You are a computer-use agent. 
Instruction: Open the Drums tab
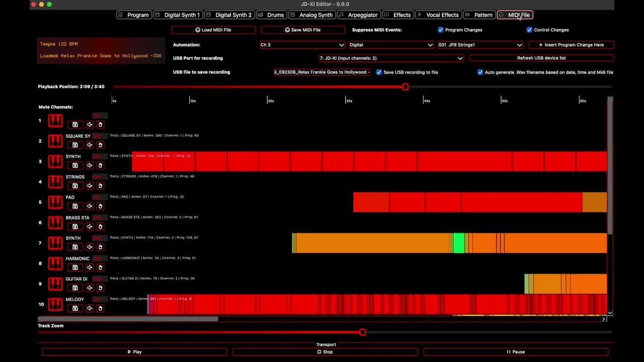pyautogui.click(x=271, y=15)
